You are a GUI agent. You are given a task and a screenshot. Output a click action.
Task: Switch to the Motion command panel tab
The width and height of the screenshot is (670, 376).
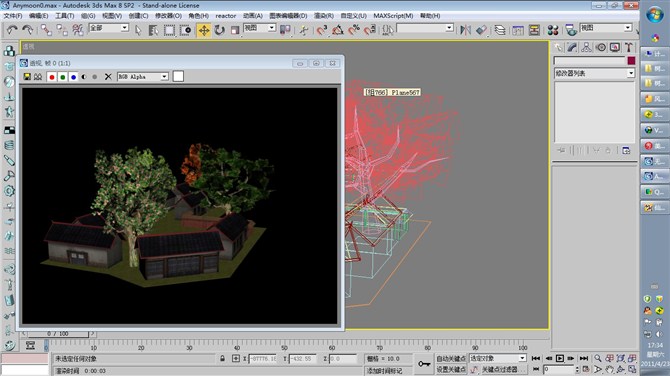coord(601,47)
